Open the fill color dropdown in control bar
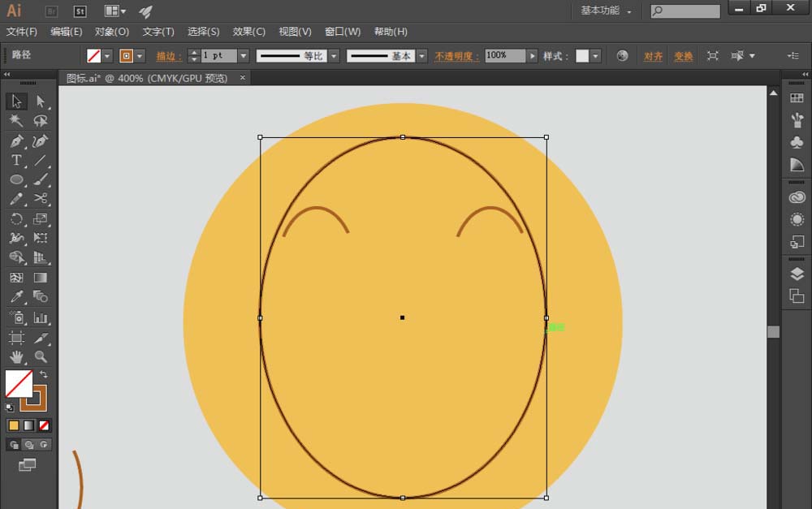The height and width of the screenshot is (509, 812). click(107, 56)
